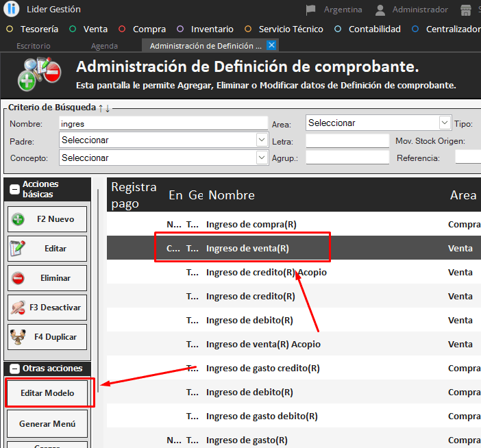Click the Editar Modelo button
The height and width of the screenshot is (448, 481).
pos(47,393)
